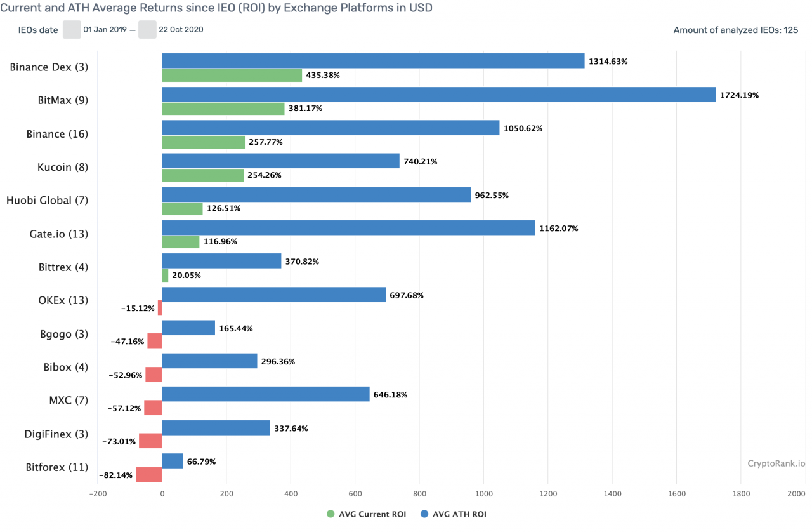Screen dimensions: 812x532
Task: Click the Huobi Global (7) axis label
Action: pyautogui.click(x=47, y=201)
